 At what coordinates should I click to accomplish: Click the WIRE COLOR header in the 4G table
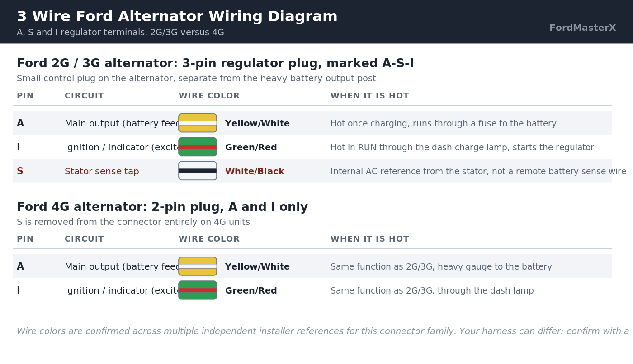209,239
